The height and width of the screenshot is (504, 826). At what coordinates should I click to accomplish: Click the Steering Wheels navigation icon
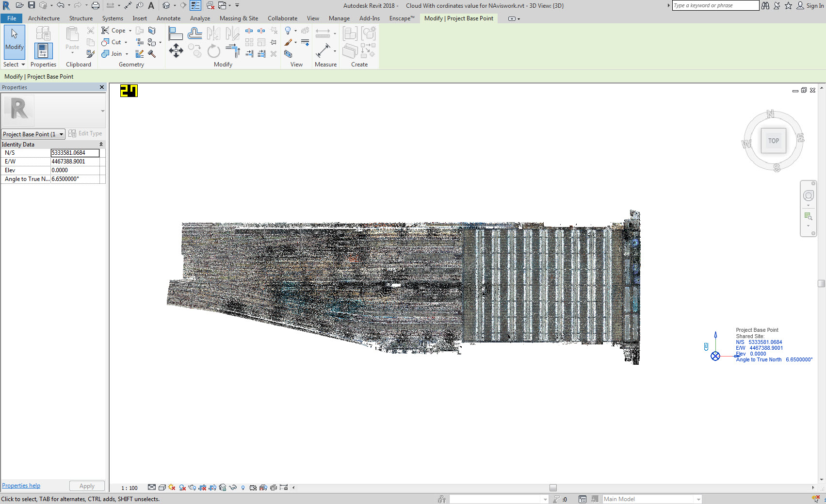click(808, 195)
